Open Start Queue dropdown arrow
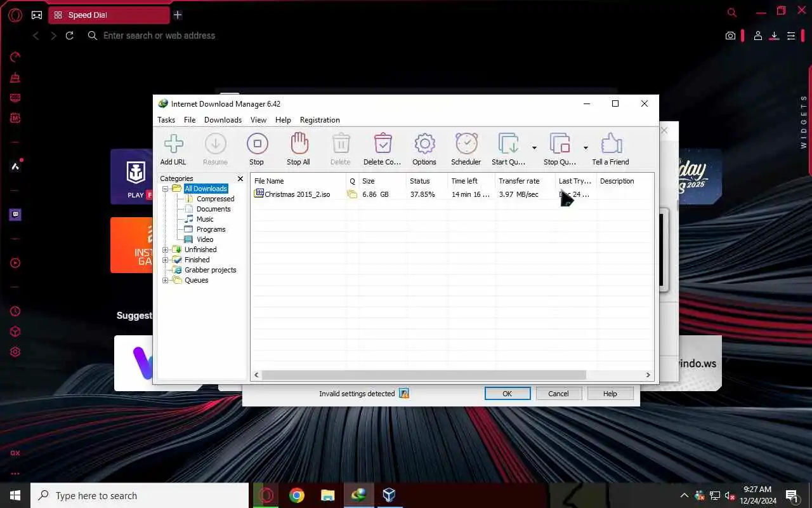The width and height of the screenshot is (812, 508). (534, 148)
